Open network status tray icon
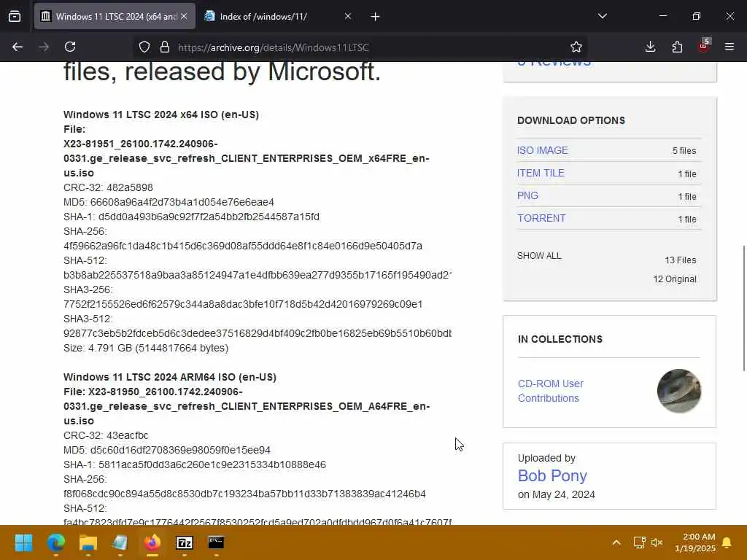 pos(639,542)
